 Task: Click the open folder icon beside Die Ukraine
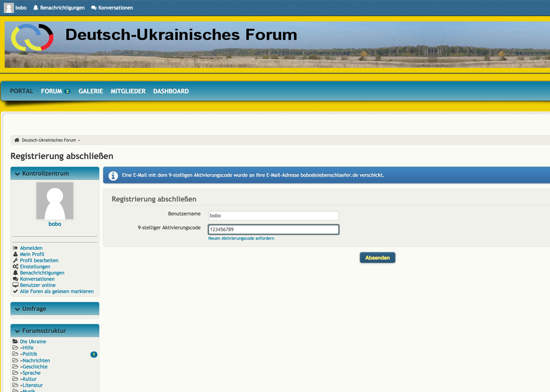pos(15,341)
